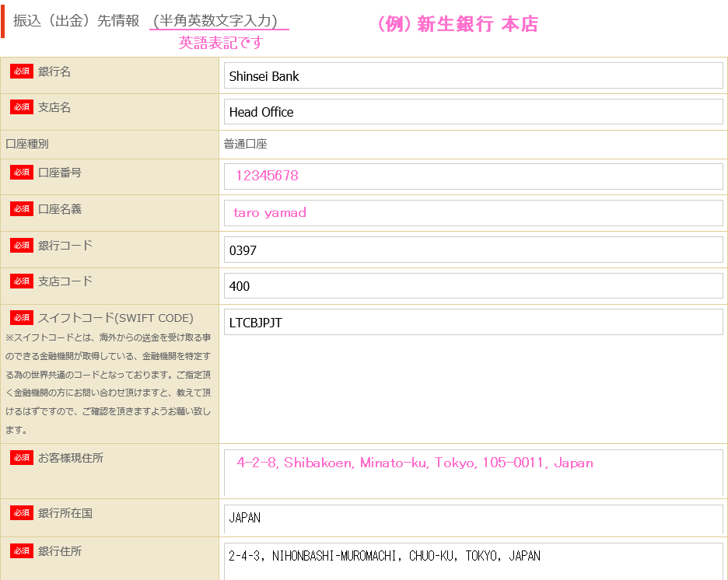This screenshot has height=580, width=728.
Task: Click the 支店コード field showing 400
Action: coord(473,286)
